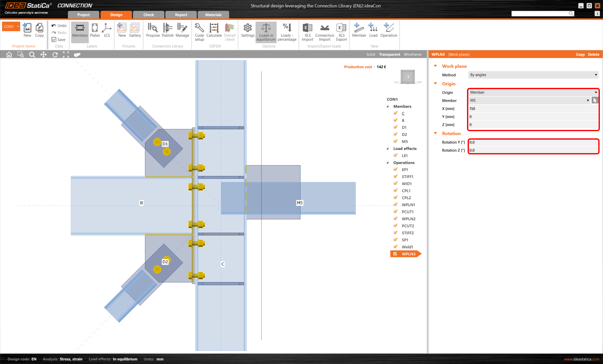Click the Home view icon above the model
This screenshot has height=364, width=603.
tap(9, 54)
